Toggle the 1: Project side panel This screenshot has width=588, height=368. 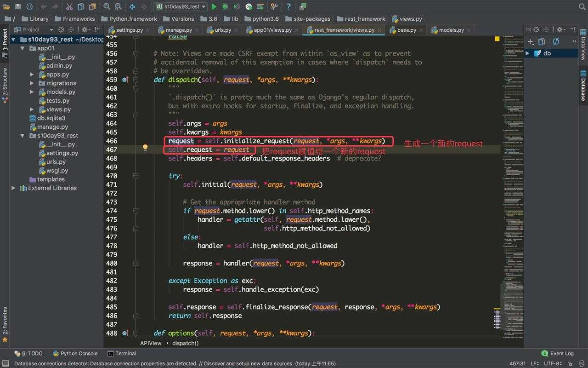5,42
